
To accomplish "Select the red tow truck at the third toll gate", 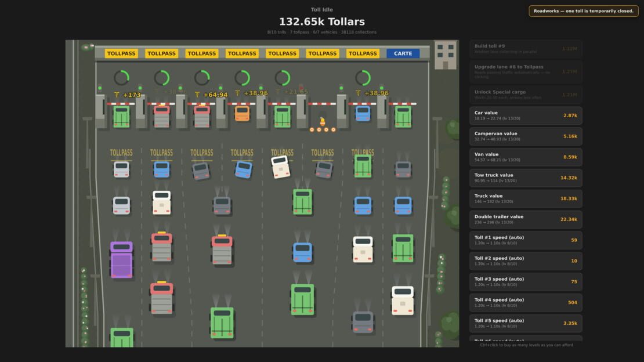I will [x=202, y=116].
